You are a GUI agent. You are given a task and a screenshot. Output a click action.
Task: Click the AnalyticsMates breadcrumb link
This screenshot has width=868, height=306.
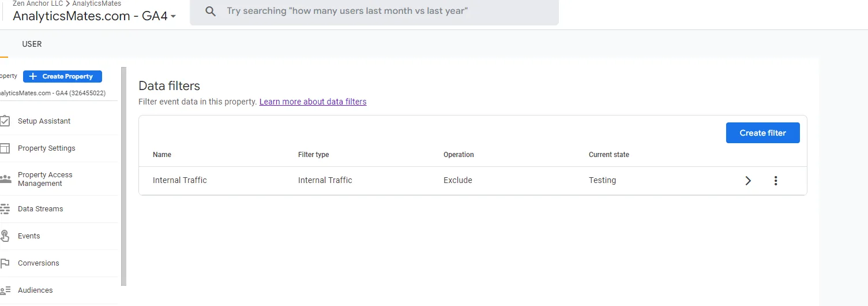click(96, 3)
